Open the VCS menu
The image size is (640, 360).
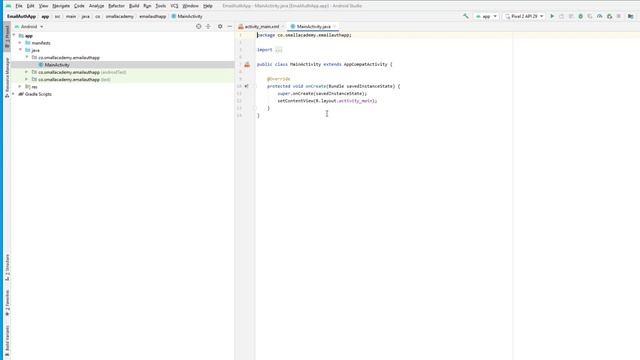click(174, 6)
